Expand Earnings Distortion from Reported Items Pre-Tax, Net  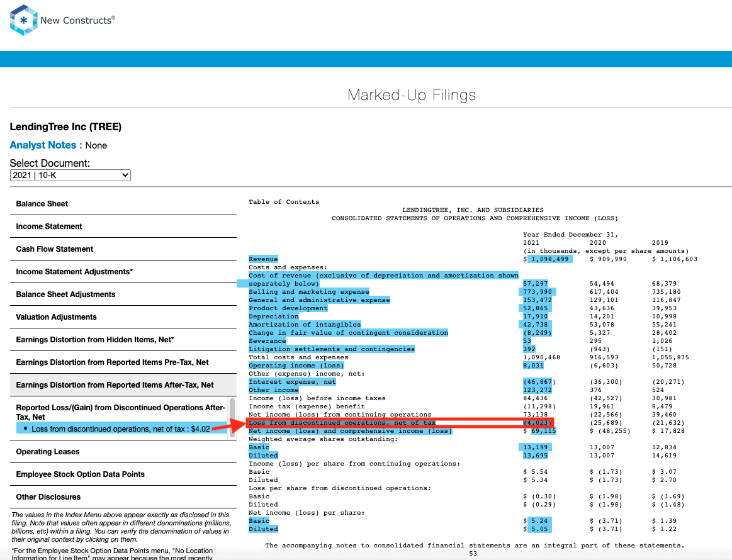[x=123, y=362]
